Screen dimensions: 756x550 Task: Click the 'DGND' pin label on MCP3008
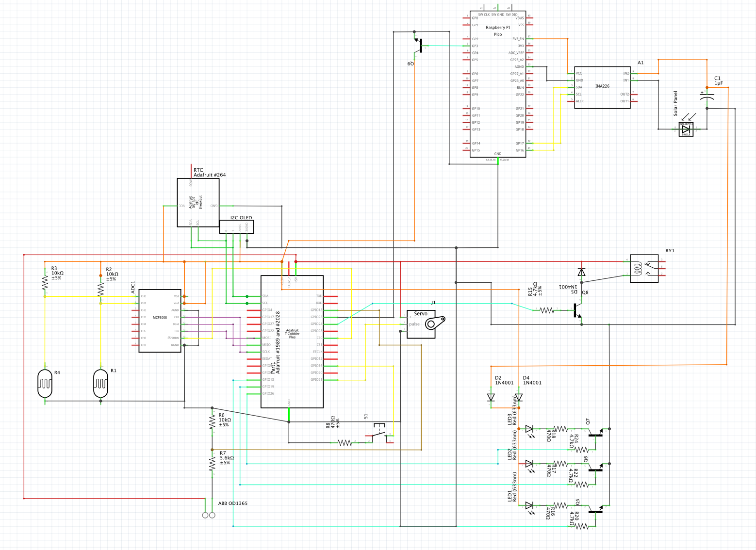click(x=175, y=345)
